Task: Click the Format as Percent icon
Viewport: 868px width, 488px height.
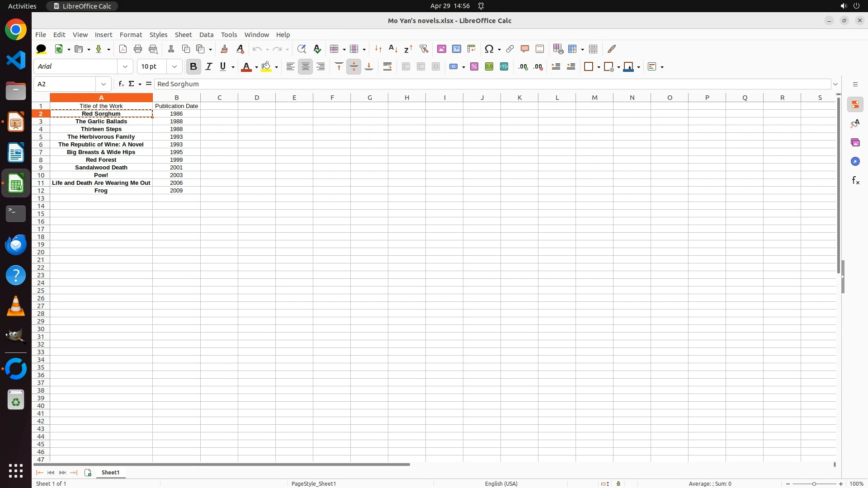Action: [x=474, y=67]
